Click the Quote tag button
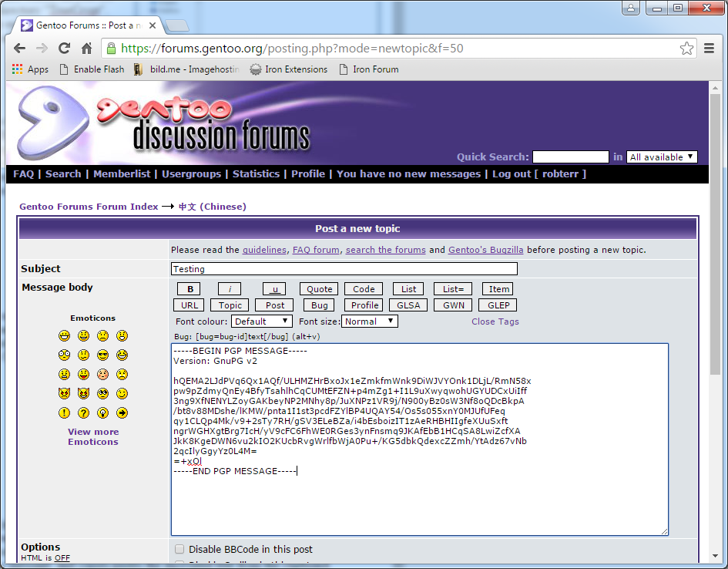The height and width of the screenshot is (569, 728). tap(319, 289)
